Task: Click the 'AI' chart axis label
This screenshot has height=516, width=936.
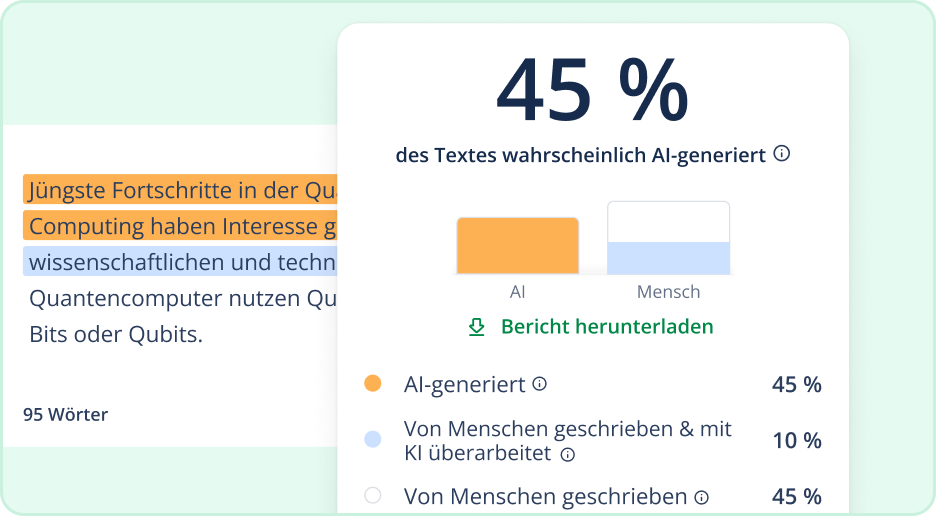Action: (x=517, y=292)
